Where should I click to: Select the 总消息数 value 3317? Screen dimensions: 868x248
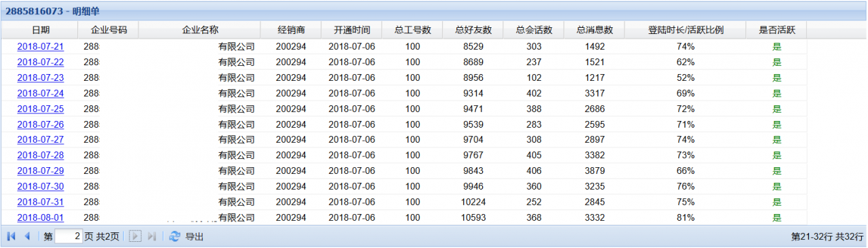click(595, 93)
